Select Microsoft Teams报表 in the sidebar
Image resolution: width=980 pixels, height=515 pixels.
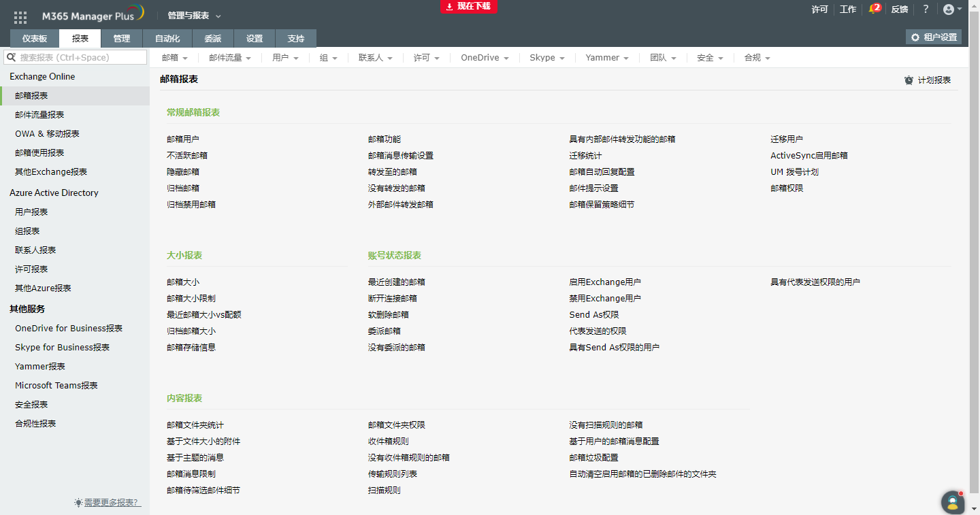[x=56, y=385]
